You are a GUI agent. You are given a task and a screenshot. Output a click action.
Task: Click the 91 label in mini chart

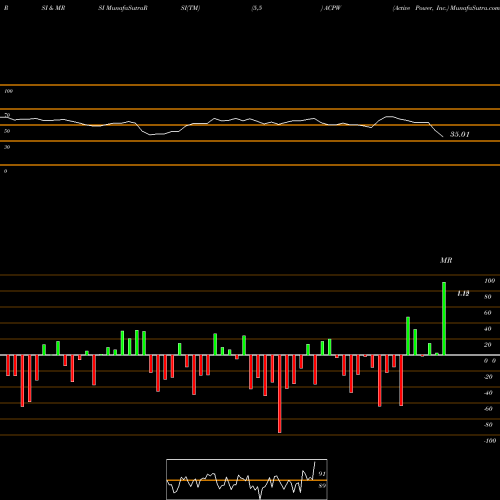click(322, 474)
